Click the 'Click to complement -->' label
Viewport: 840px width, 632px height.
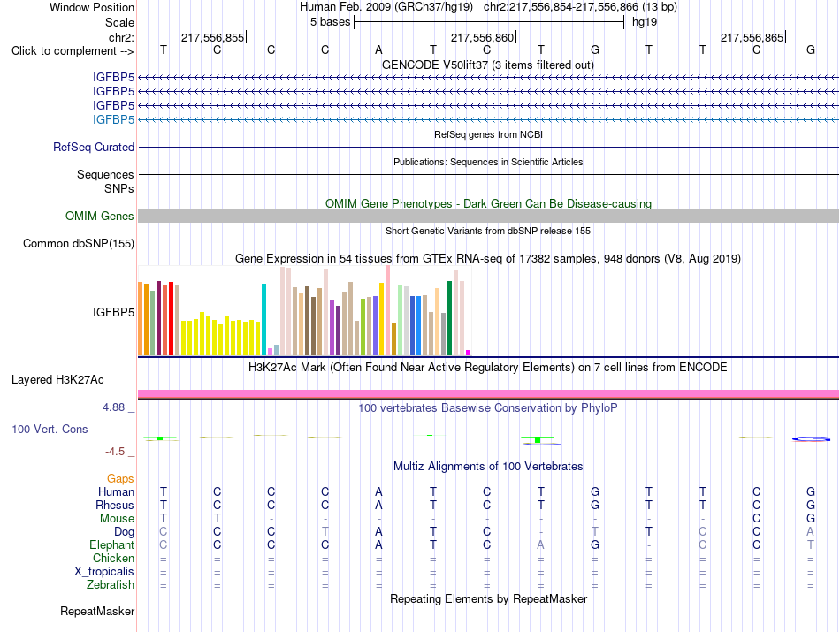pos(73,51)
